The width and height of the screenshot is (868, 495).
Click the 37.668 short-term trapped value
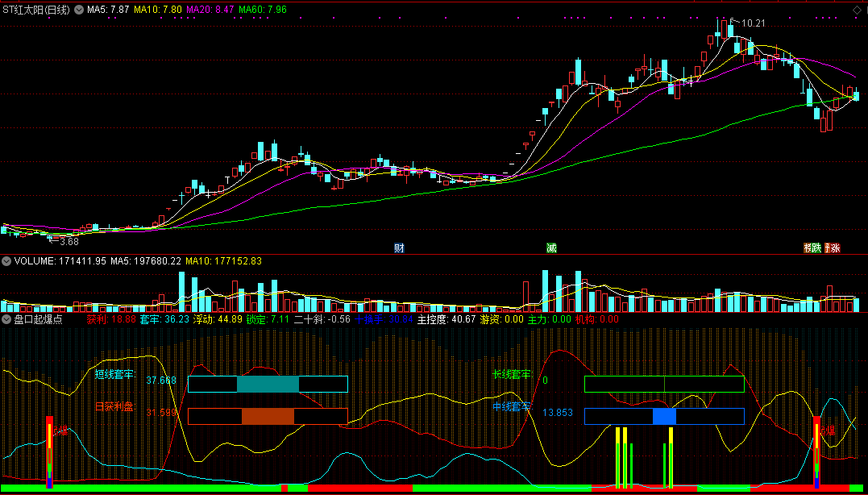point(161,381)
